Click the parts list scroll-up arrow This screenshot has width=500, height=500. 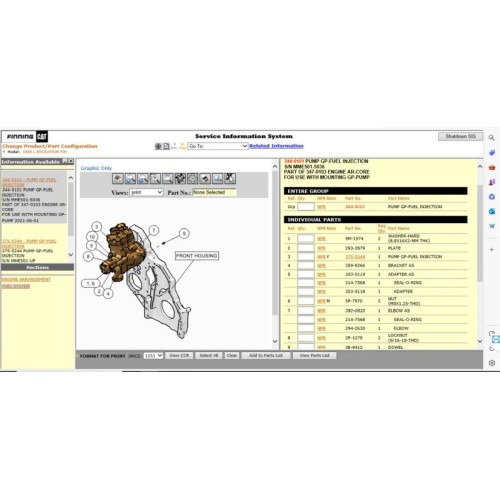click(x=480, y=166)
